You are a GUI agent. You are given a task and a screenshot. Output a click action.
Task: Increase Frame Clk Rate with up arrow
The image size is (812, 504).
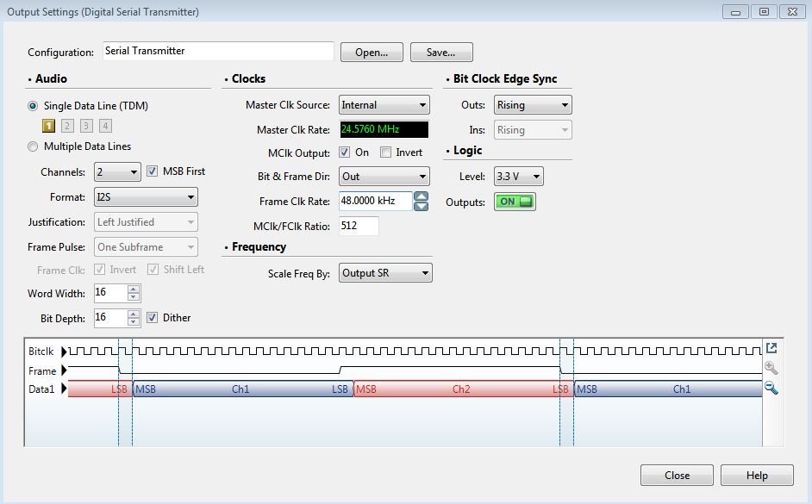[421, 196]
